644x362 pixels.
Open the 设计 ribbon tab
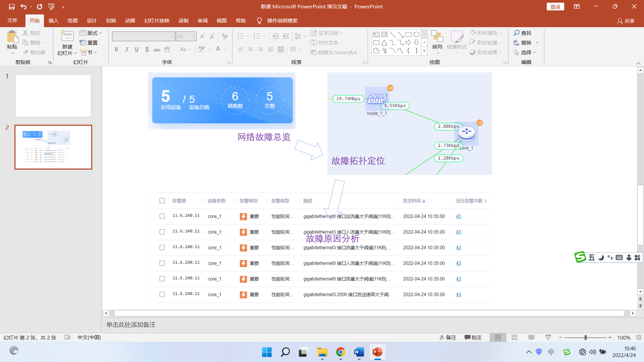point(92,20)
